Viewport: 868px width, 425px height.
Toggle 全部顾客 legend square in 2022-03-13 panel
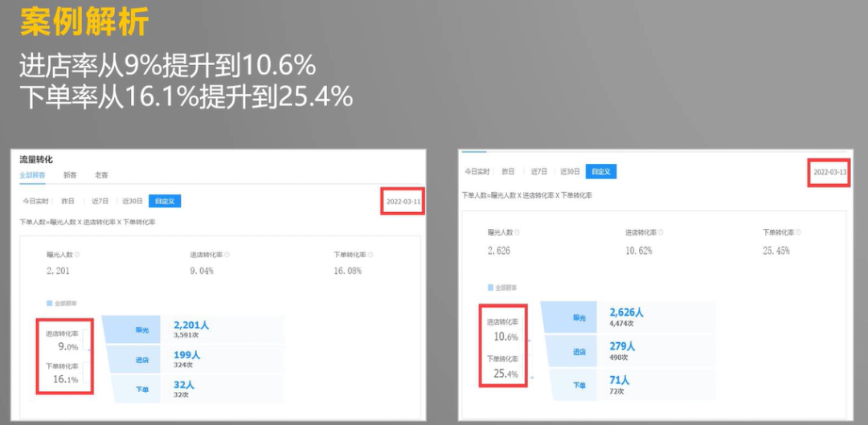490,288
